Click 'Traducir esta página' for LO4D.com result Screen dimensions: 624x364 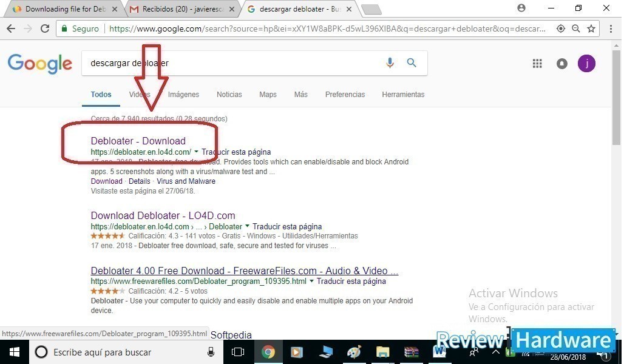[287, 226]
